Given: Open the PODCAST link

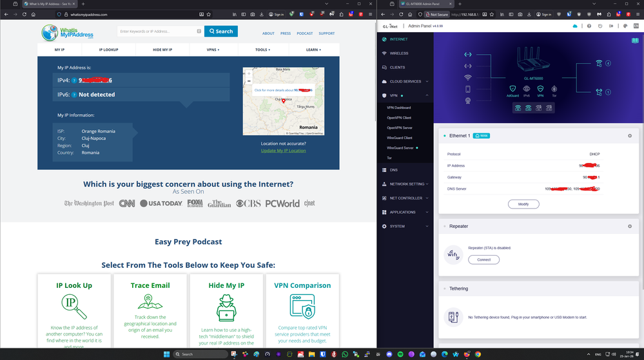Looking at the screenshot, I should point(305,33).
